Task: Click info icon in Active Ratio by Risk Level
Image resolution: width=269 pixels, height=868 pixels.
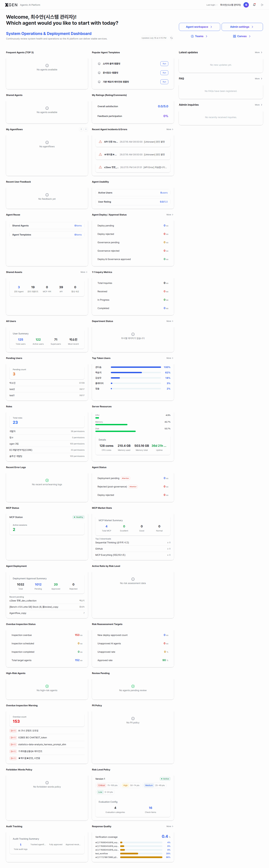Action: pyautogui.click(x=133, y=579)
